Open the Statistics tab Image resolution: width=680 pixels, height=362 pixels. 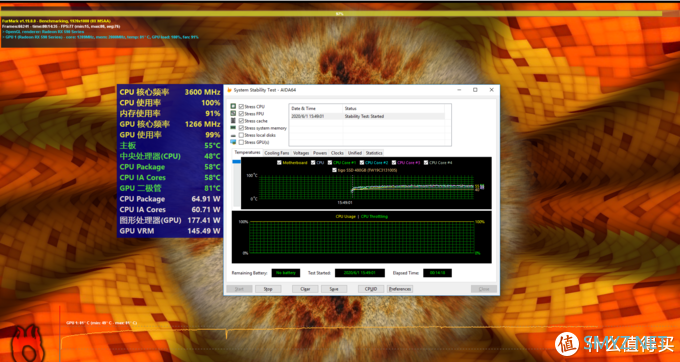click(374, 153)
